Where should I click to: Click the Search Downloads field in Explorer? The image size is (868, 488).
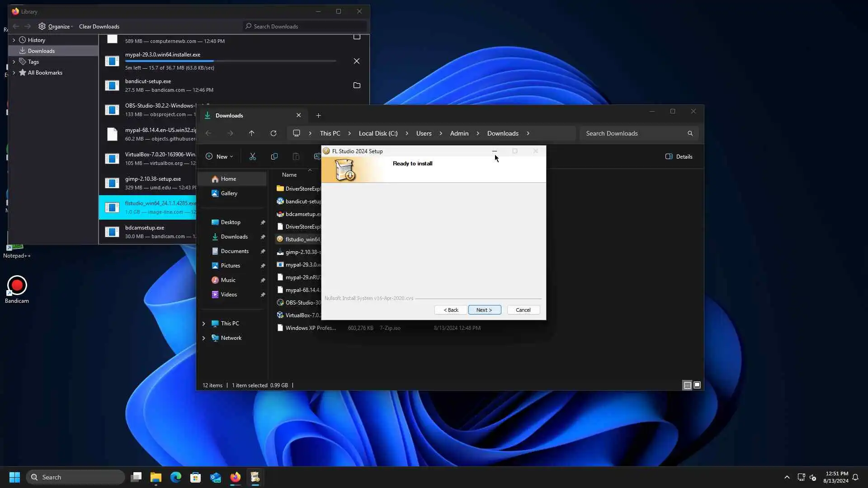(x=633, y=133)
